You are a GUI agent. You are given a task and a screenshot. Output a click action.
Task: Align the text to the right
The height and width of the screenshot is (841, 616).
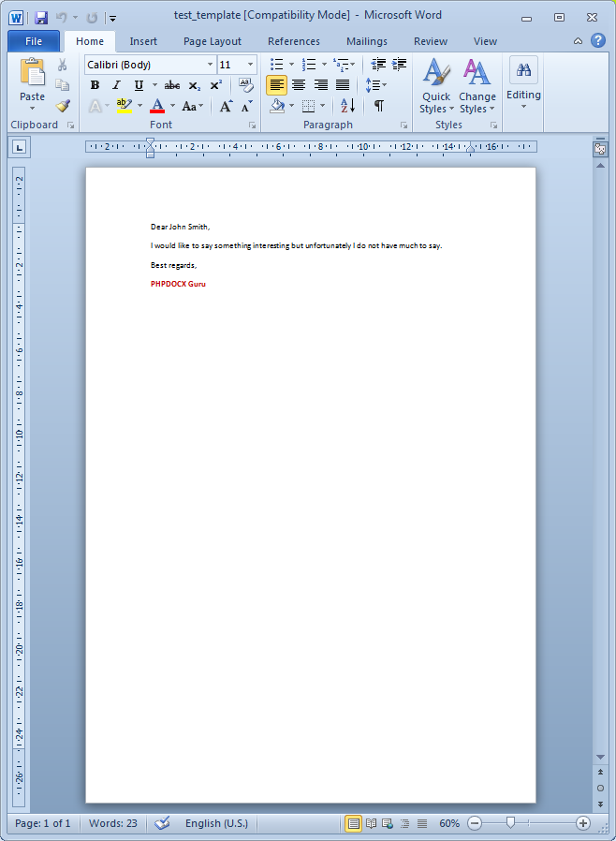tap(320, 84)
